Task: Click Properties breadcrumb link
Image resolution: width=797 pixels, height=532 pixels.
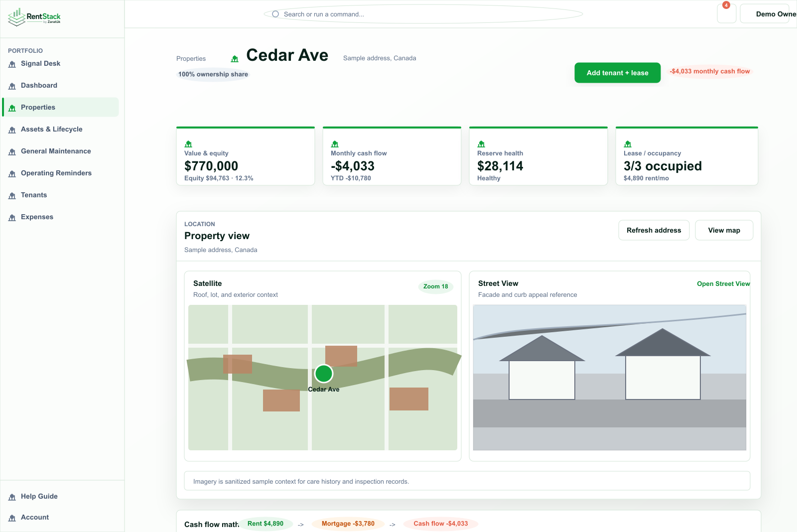Action: point(191,59)
